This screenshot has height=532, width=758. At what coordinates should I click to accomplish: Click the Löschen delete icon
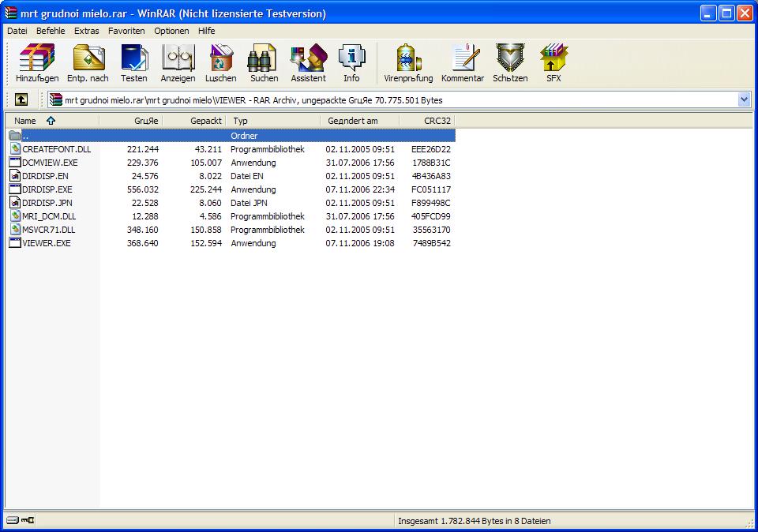click(x=221, y=63)
